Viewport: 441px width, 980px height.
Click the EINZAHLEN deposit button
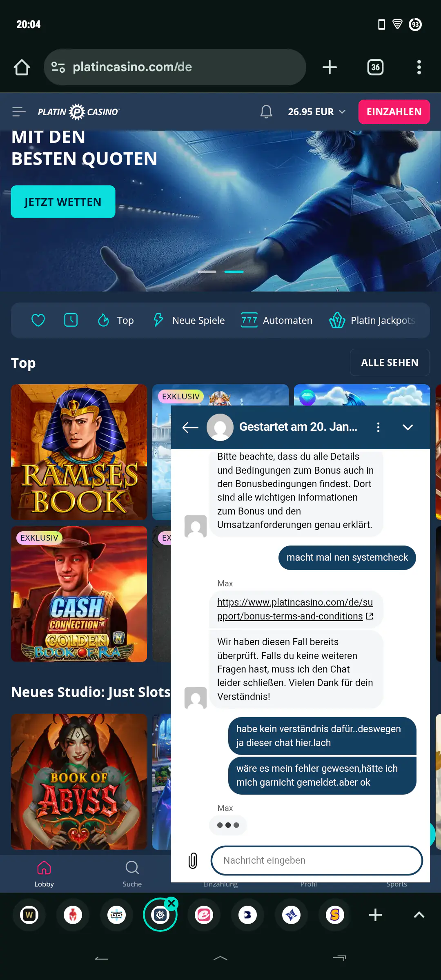click(394, 112)
